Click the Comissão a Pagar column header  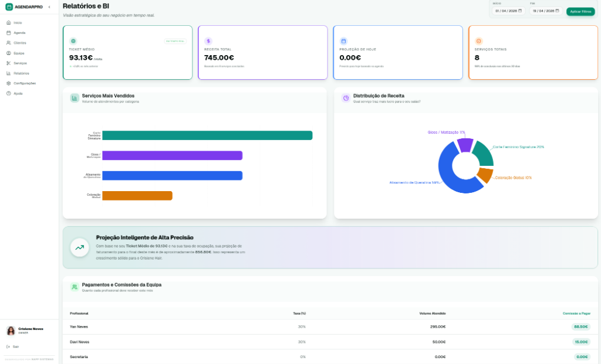(576, 314)
